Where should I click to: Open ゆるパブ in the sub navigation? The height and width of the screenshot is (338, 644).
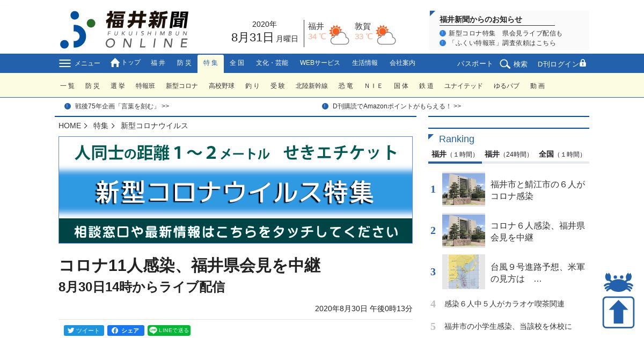(507, 86)
